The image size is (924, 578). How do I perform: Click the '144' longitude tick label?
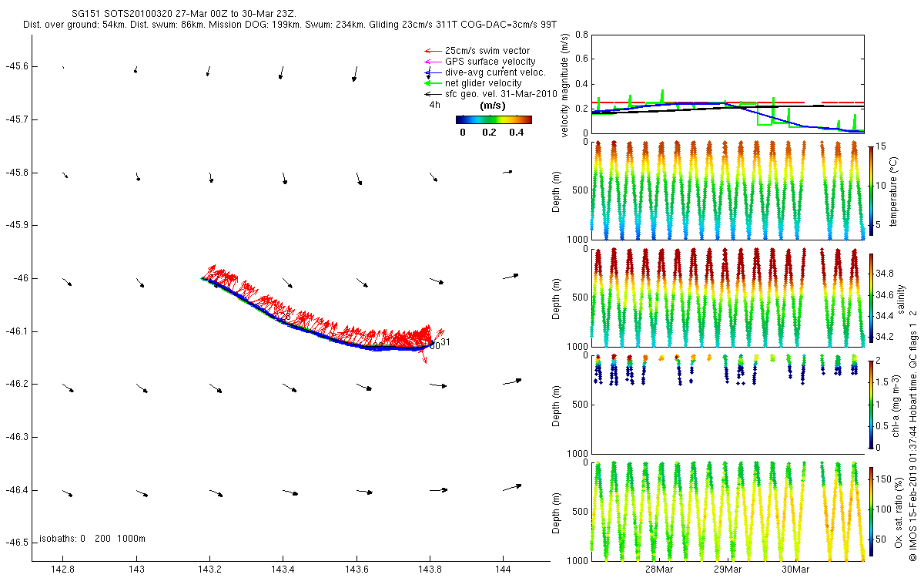tap(503, 570)
